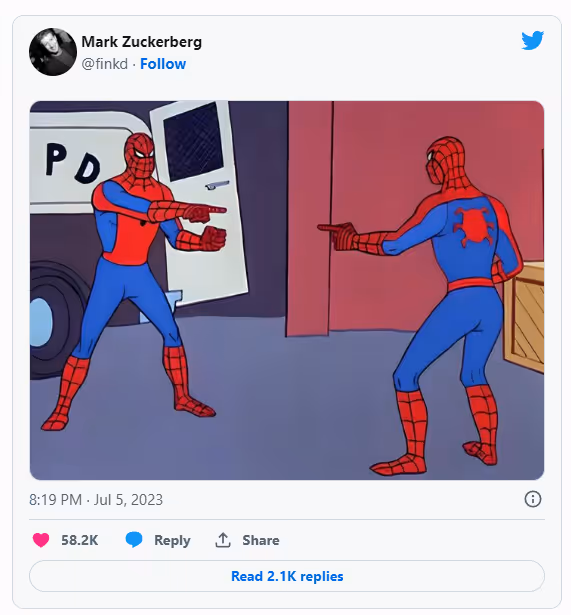
Task: Open the 8:19 PM · Jul 5, 2023 timestamp
Action: [96, 500]
